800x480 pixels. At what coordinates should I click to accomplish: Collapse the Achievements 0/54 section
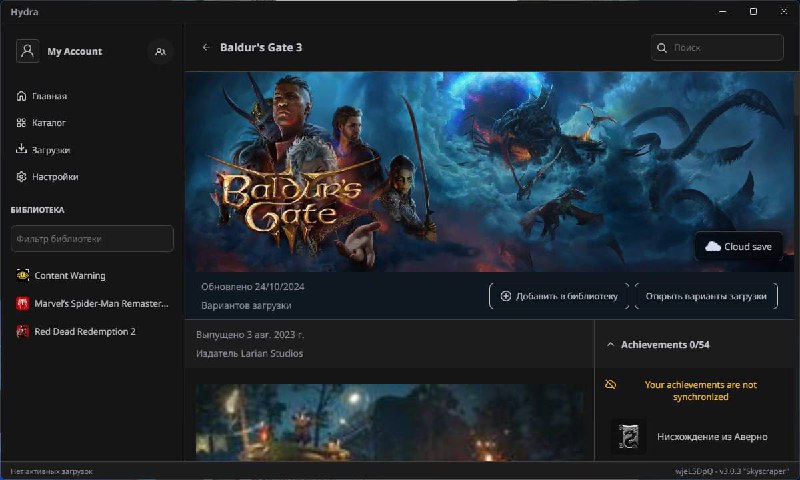611,344
